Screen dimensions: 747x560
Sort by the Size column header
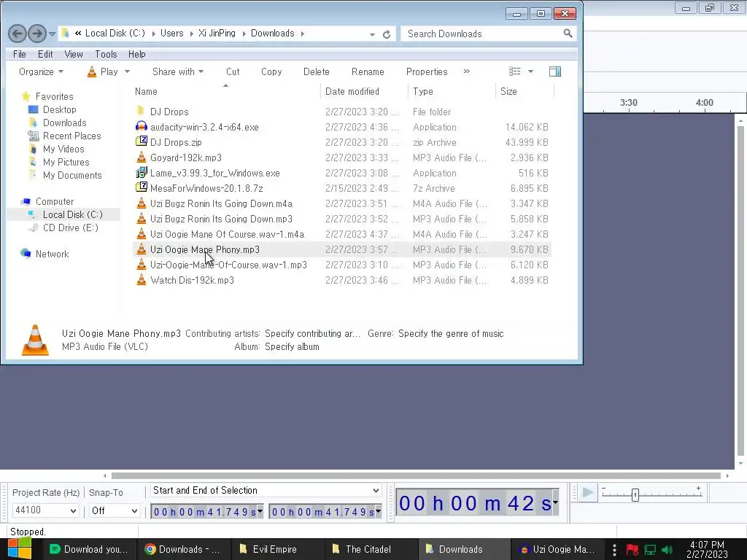click(525, 91)
